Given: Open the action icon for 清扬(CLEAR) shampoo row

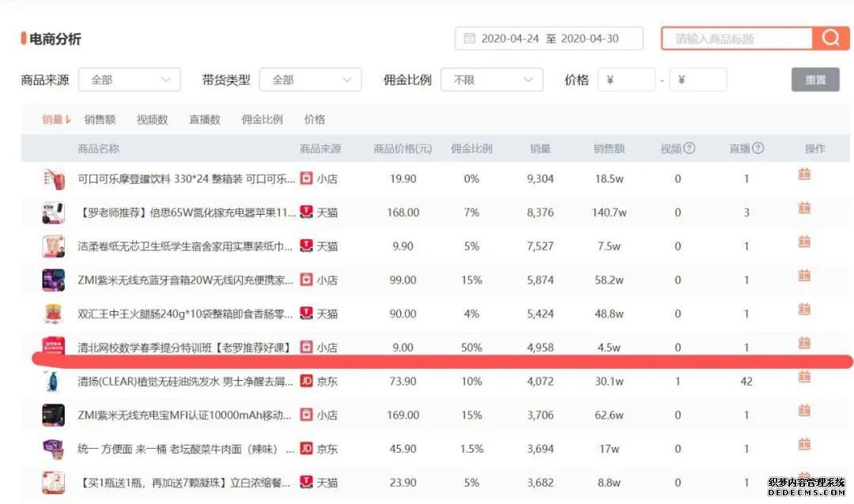Looking at the screenshot, I should coord(804,377).
